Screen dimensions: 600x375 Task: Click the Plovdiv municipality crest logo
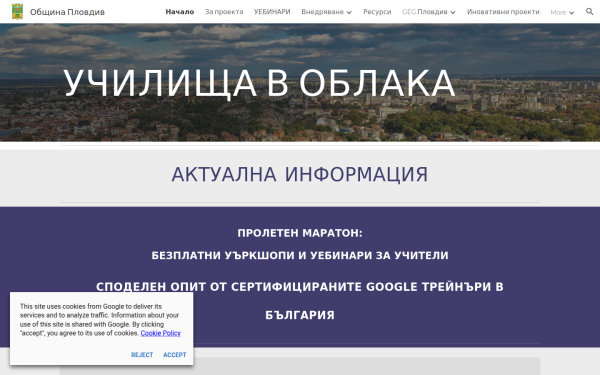(17, 11)
